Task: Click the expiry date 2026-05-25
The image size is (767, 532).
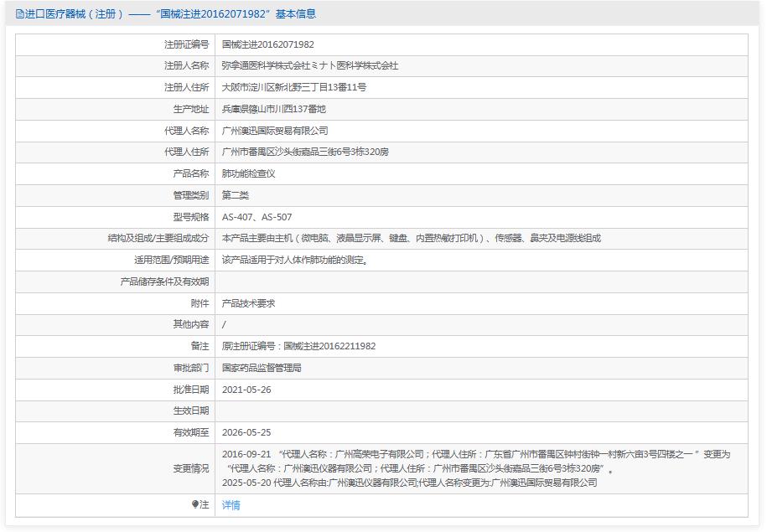Action: [246, 432]
